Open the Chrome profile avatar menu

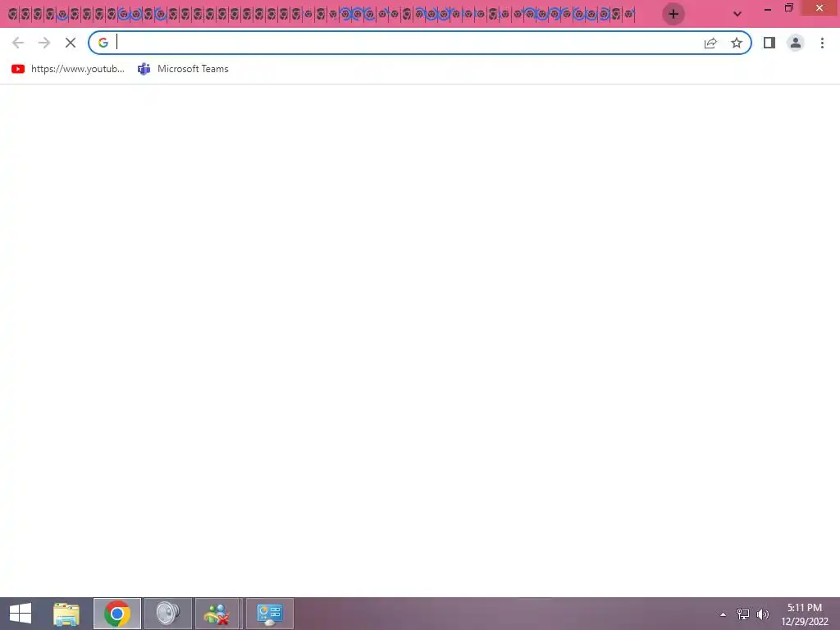796,43
